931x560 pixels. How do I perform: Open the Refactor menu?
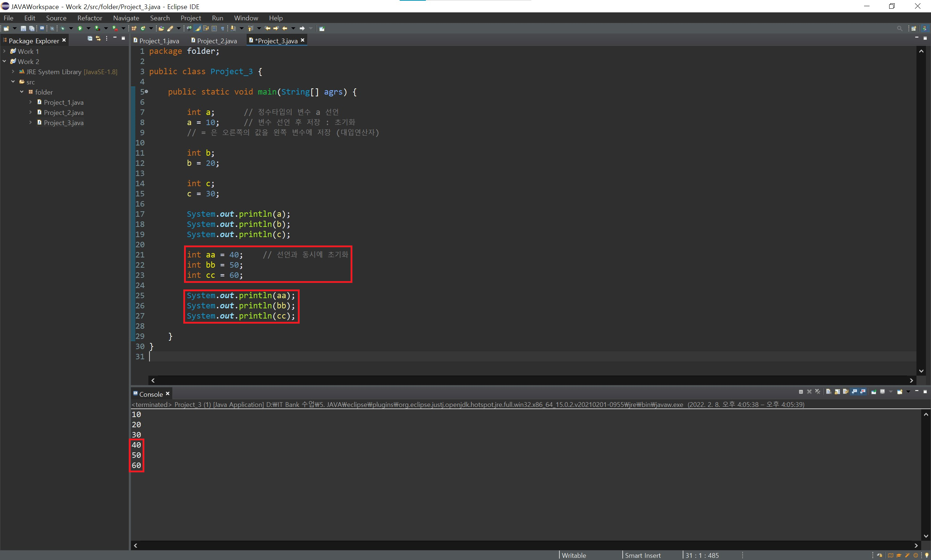pyautogui.click(x=89, y=18)
